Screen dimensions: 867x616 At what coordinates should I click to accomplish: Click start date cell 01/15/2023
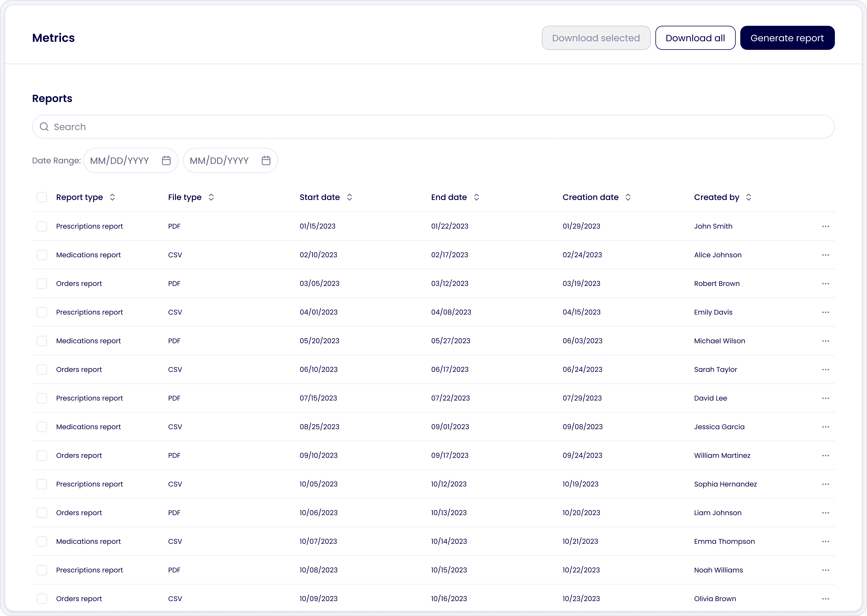pos(318,226)
